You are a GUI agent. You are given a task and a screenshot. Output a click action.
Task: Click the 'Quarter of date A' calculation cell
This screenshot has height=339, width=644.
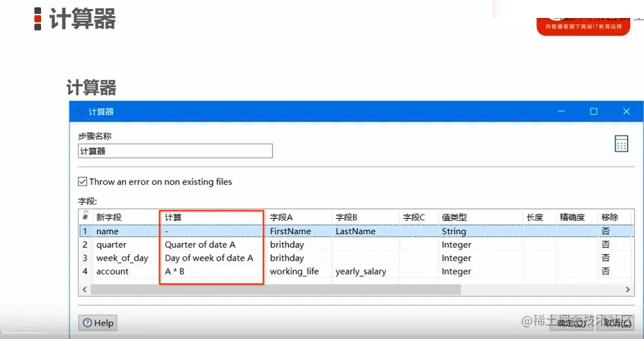point(200,245)
